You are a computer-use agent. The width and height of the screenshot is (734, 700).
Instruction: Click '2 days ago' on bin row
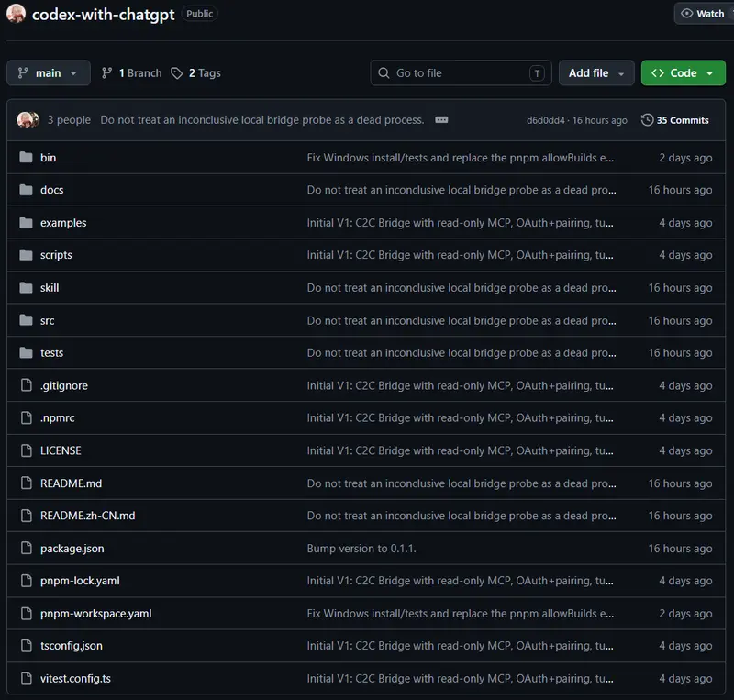(x=685, y=158)
